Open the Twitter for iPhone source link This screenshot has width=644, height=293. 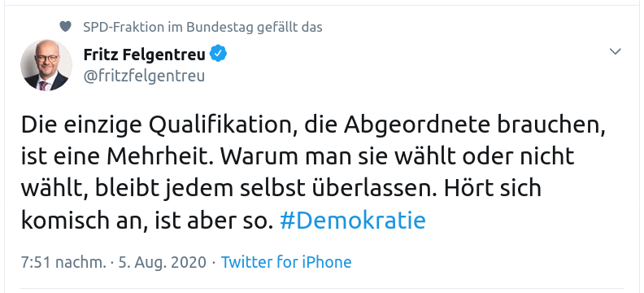pyautogui.click(x=286, y=262)
